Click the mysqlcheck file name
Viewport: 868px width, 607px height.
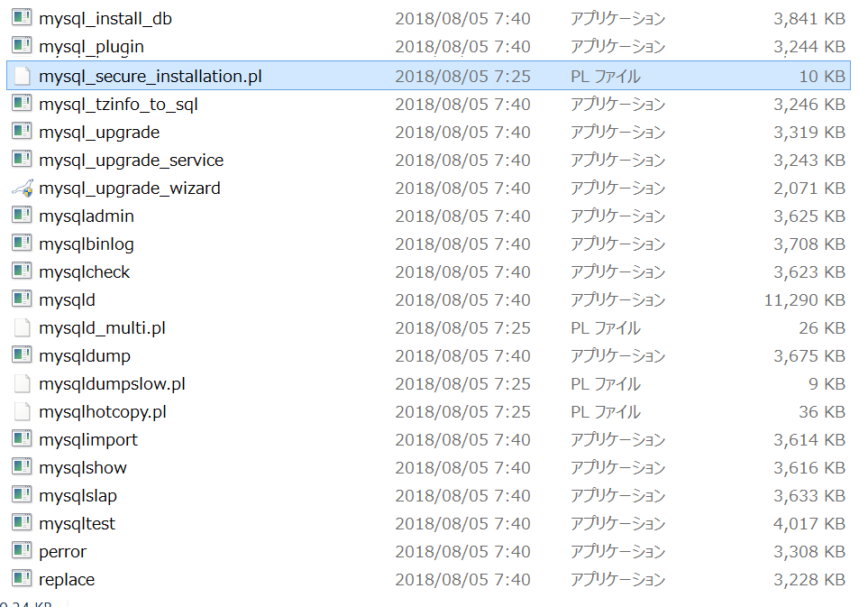click(x=84, y=271)
